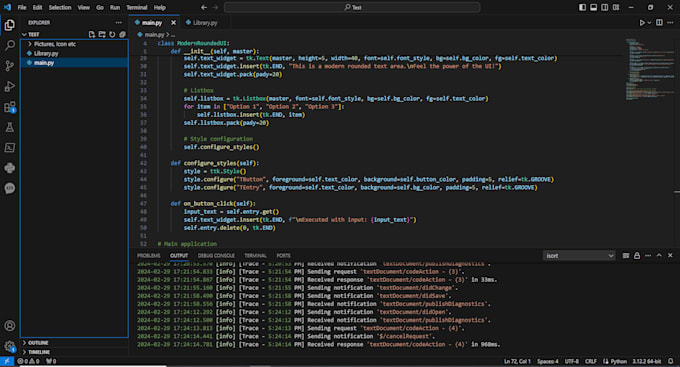Open the Run menu
Screen dimensions: 680x367
pos(115,7)
